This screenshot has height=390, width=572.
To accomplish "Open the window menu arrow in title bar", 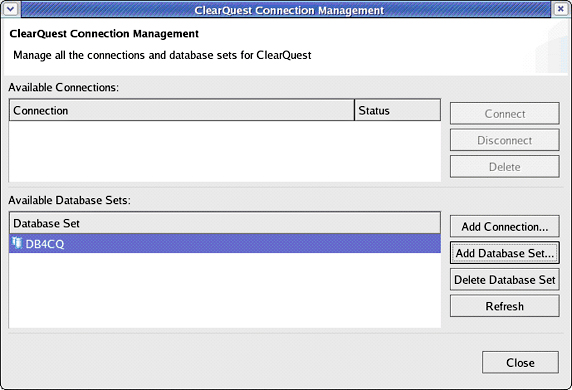I will tap(11, 9).
